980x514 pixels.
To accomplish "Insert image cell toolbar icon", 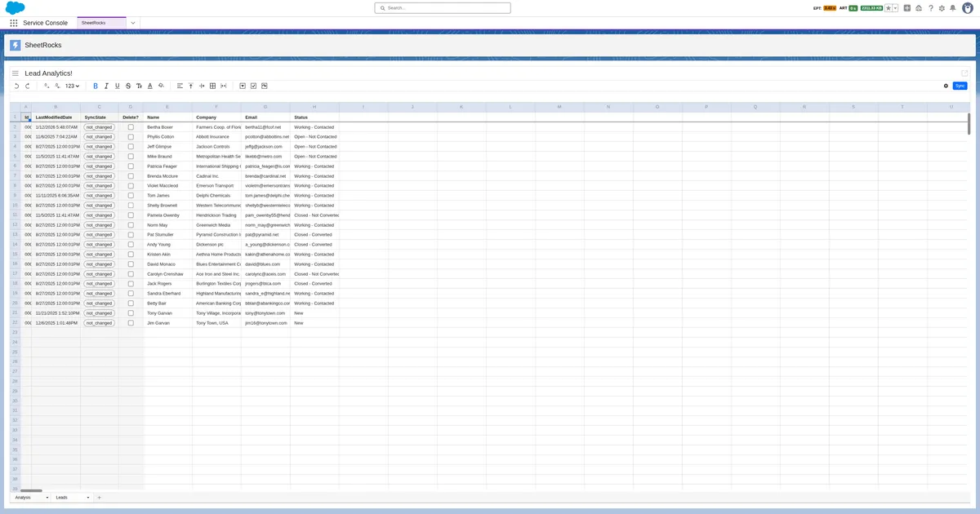I will 265,86.
